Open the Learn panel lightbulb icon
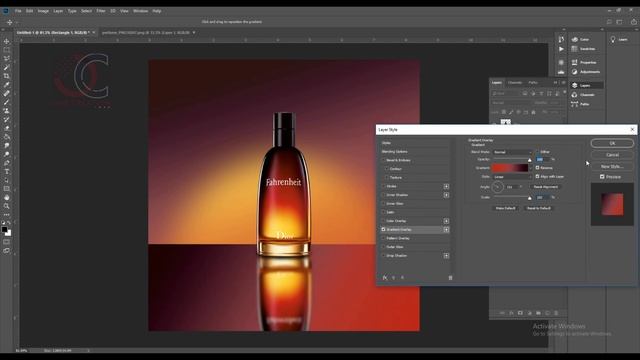Viewport: 640px width, 360px height. (613, 39)
